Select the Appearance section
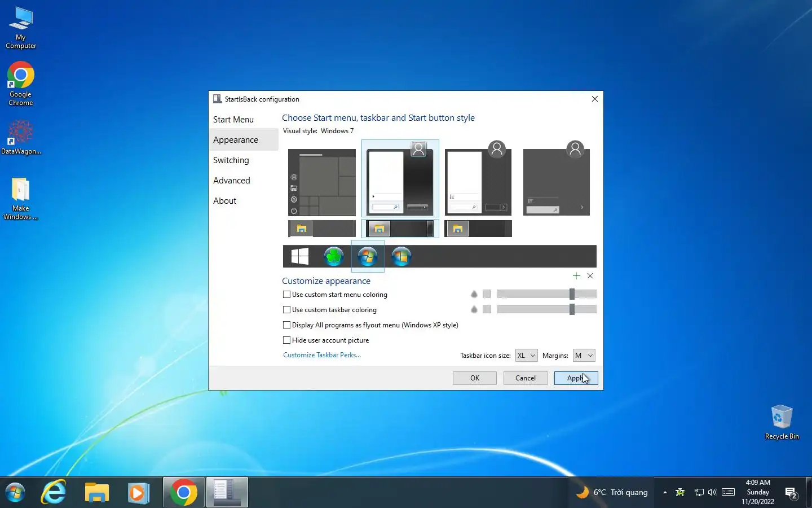 click(x=244, y=140)
